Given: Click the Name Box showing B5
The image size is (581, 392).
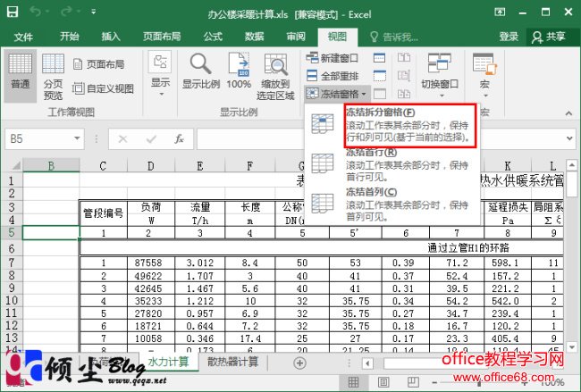Looking at the screenshot, I should [x=39, y=138].
